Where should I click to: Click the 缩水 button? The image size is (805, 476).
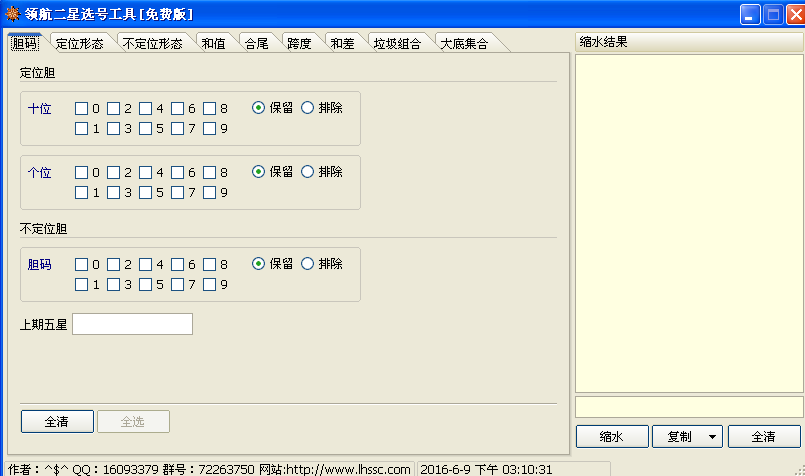coord(612,436)
